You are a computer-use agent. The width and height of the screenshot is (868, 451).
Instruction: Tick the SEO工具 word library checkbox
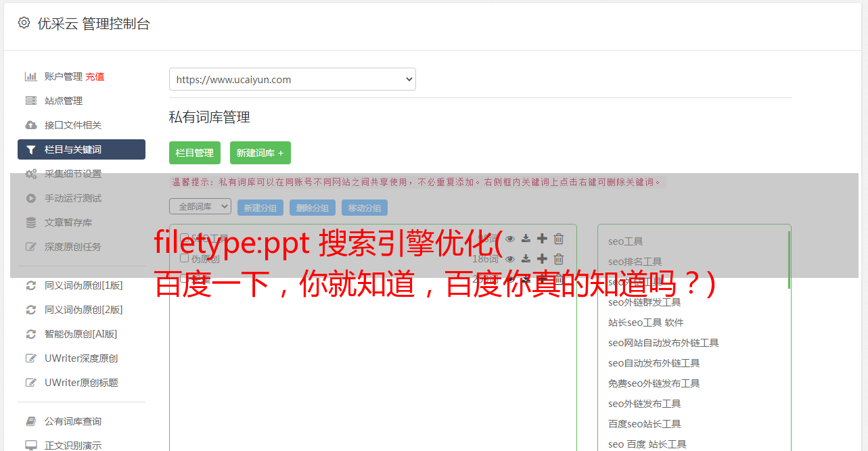184,238
